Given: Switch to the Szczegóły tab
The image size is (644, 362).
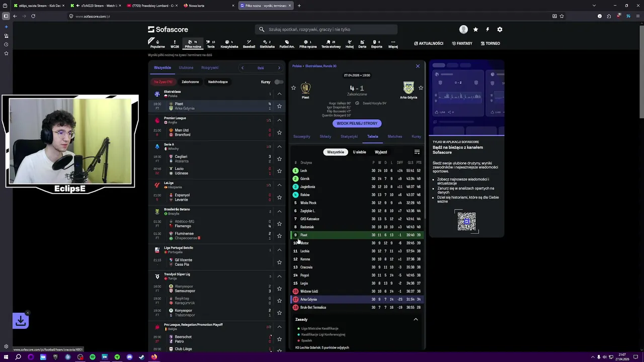Looking at the screenshot, I should 302,136.
